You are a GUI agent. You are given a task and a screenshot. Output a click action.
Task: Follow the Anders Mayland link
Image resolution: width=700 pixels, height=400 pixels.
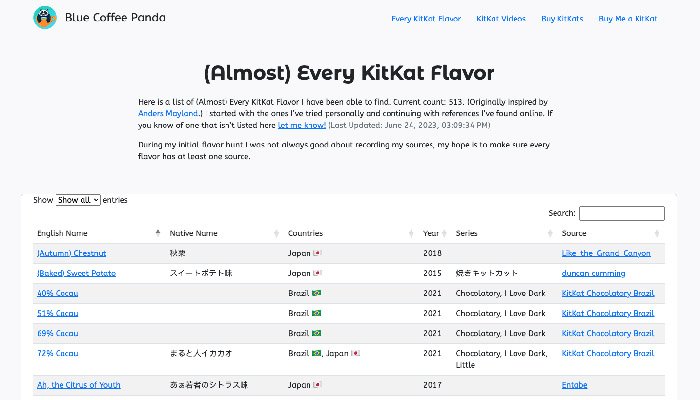tap(168, 113)
